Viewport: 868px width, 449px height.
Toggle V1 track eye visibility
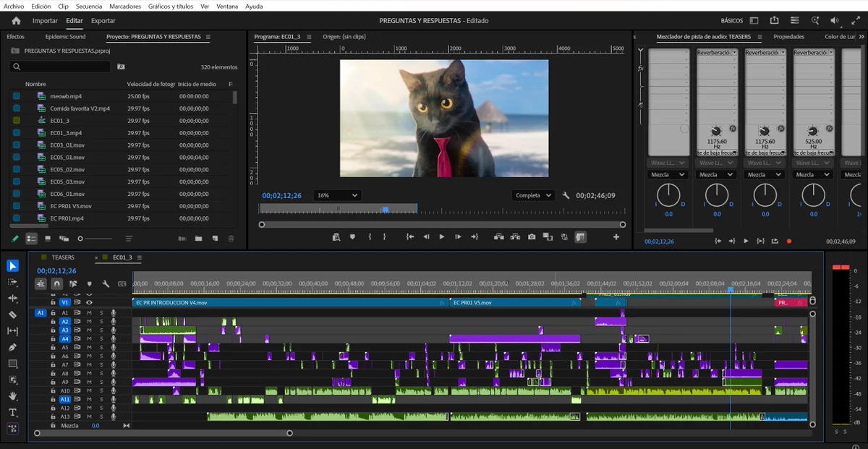tap(90, 302)
